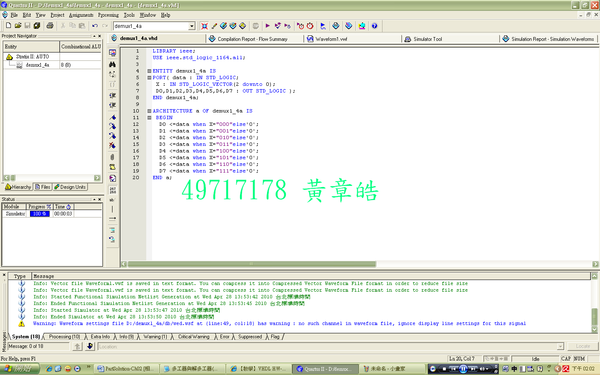Screen dimensions: 600x375
Task: Click the Simulator 100% progress bar
Action: (x=40, y=214)
